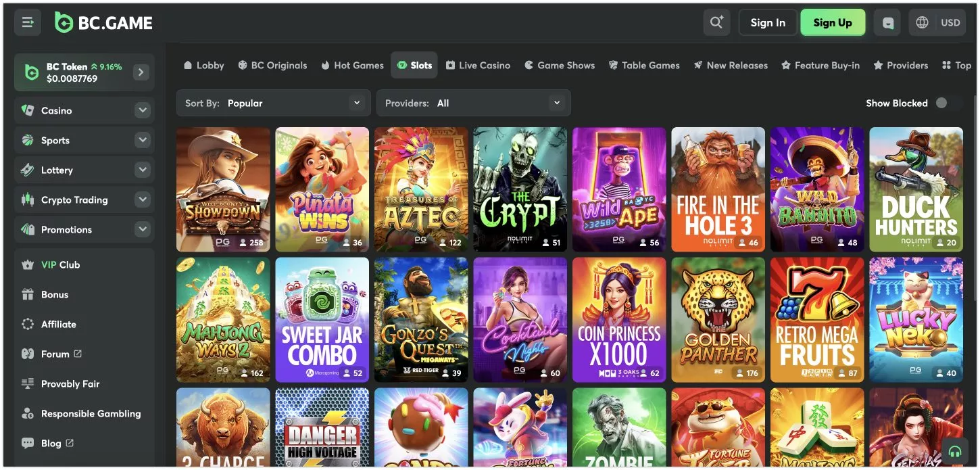Viewport: 980px width, 470px height.
Task: Open the New Releases tab
Action: [x=730, y=66]
